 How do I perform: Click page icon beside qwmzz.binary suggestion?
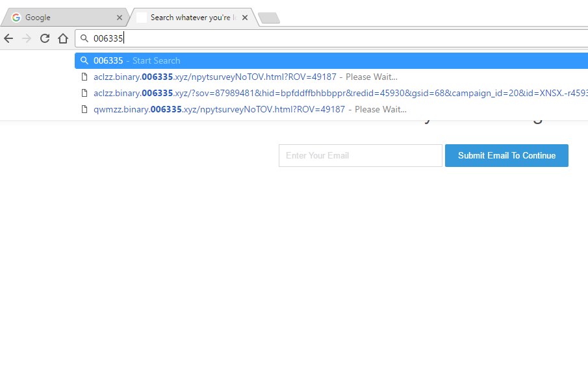click(84, 109)
